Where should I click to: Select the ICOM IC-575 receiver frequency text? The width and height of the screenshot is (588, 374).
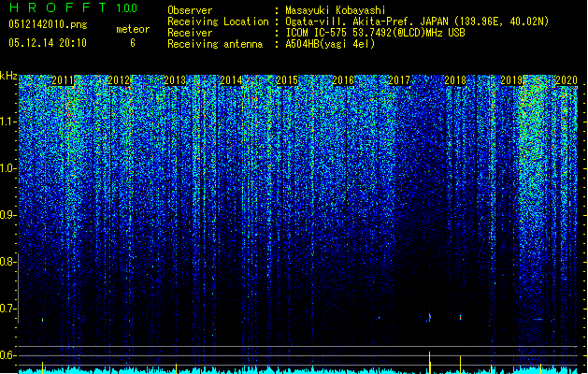(x=375, y=33)
